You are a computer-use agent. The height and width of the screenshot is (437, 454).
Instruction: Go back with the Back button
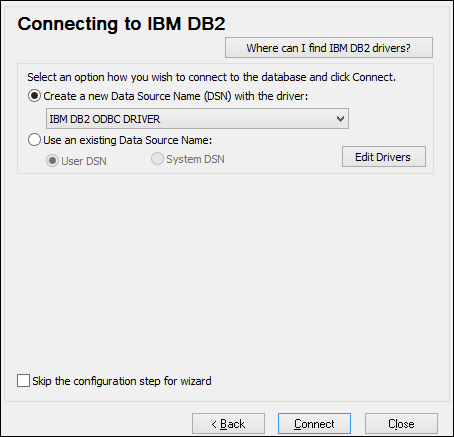click(x=228, y=424)
